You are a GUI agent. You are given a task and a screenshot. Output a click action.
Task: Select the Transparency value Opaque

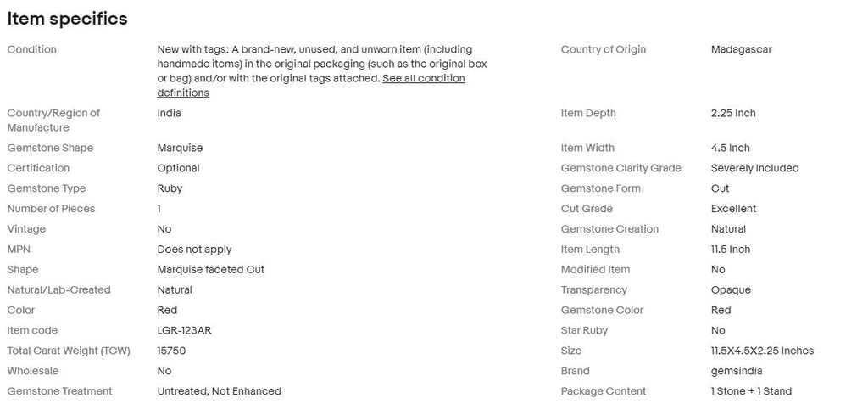[731, 289]
